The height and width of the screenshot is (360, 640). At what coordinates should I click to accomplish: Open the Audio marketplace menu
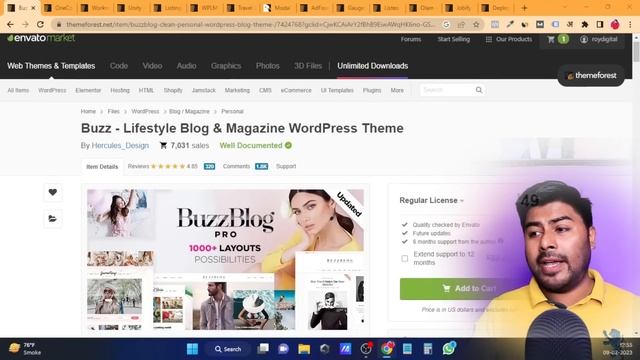[x=187, y=66]
